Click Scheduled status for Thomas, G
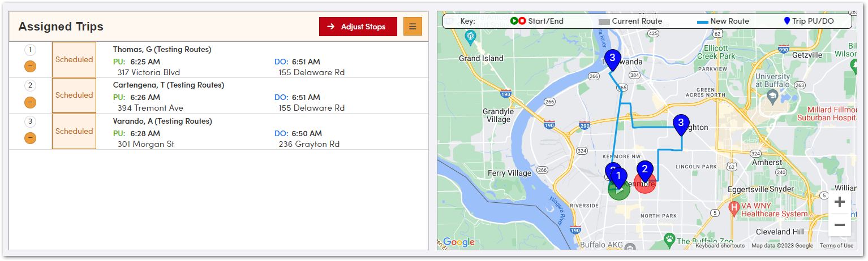The image size is (868, 261). point(74,59)
